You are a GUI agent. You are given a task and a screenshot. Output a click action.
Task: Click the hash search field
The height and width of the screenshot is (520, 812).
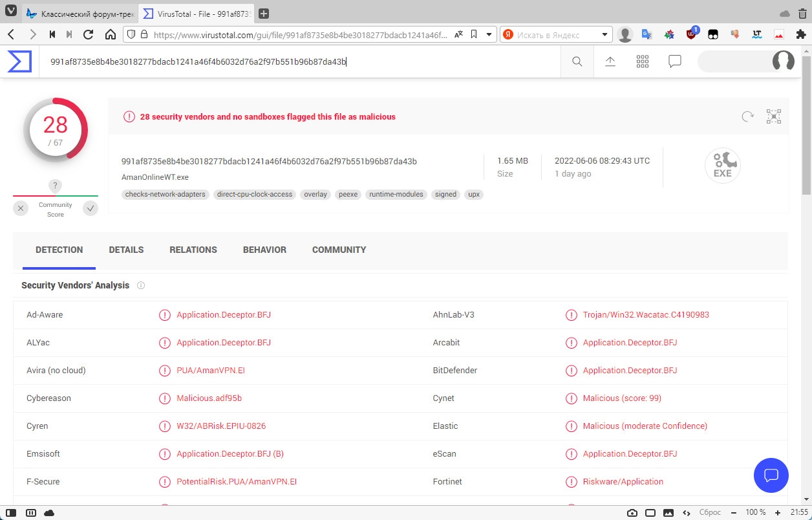click(x=299, y=61)
